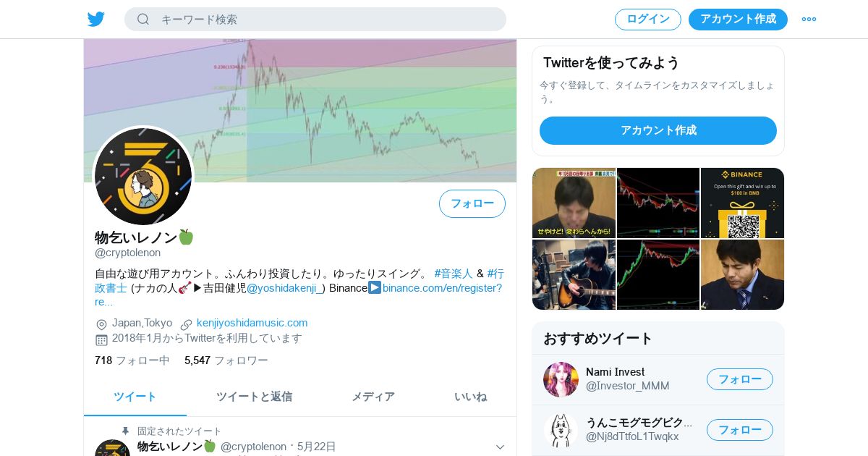Click the ログイン button
This screenshot has height=456, width=868.
648,20
